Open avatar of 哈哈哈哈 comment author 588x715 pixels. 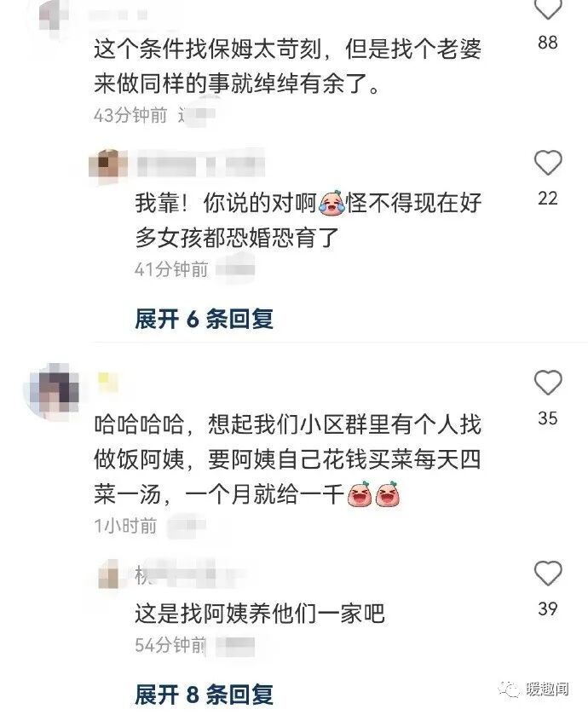click(55, 392)
